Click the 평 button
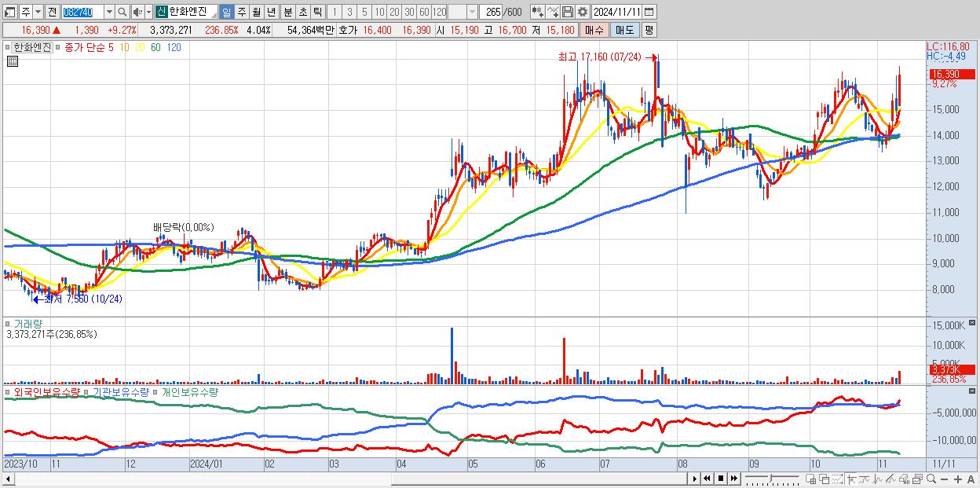Image resolution: width=980 pixels, height=488 pixels. (x=649, y=30)
